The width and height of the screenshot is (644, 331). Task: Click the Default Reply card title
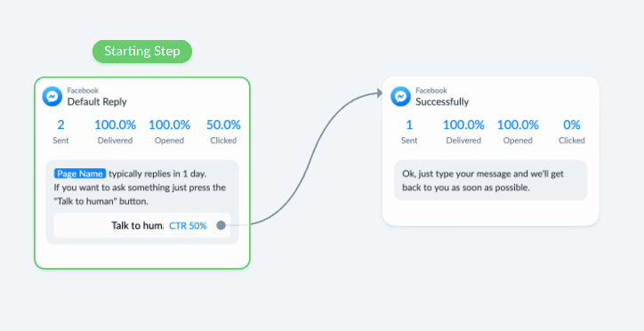(x=97, y=101)
